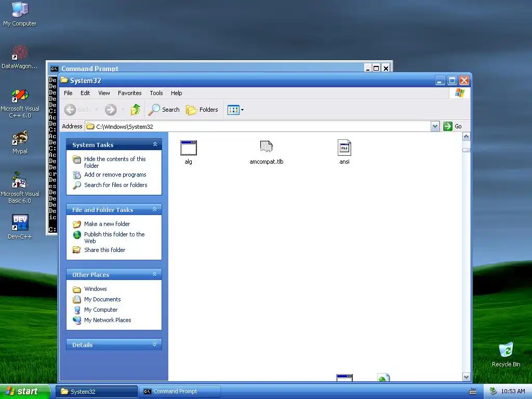Switch to System32 taskbar button
This screenshot has width=532, height=399.
tap(96, 392)
